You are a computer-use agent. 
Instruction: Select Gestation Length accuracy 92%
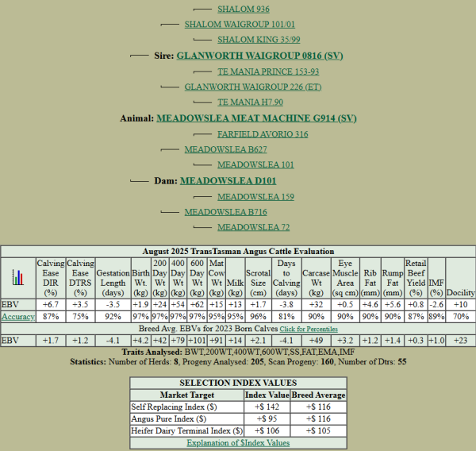pos(113,317)
